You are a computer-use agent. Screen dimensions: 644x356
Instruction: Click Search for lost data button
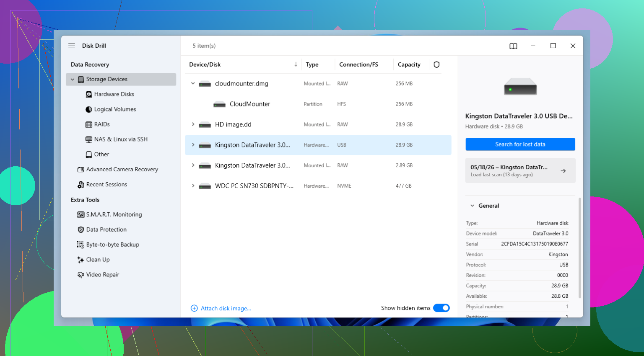(x=520, y=144)
